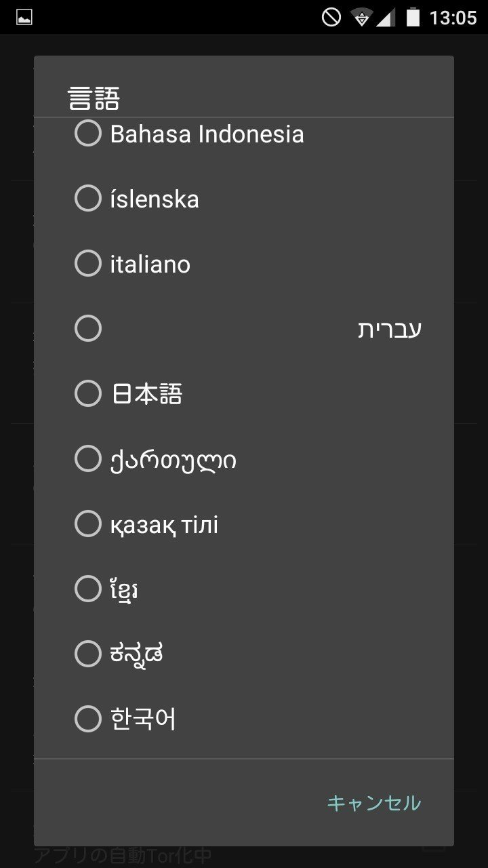Viewport: 488px width, 868px height.
Task: Select the Hebrew עברית radio button
Action: [x=88, y=328]
